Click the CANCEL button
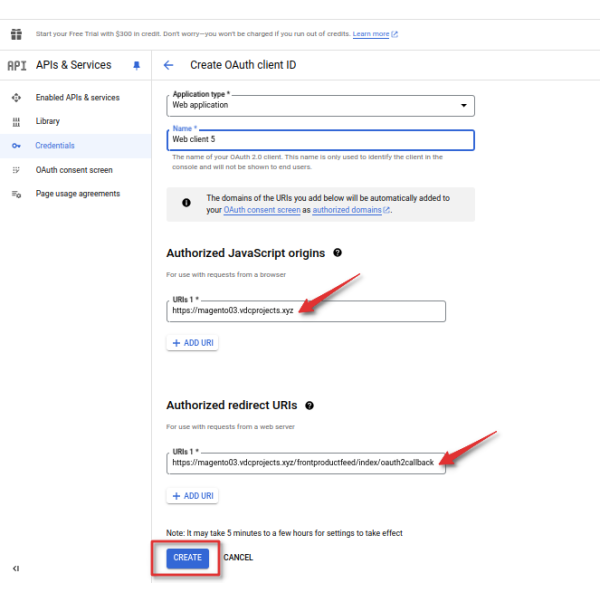Image resolution: width=600 pixels, height=600 pixels. (238, 558)
